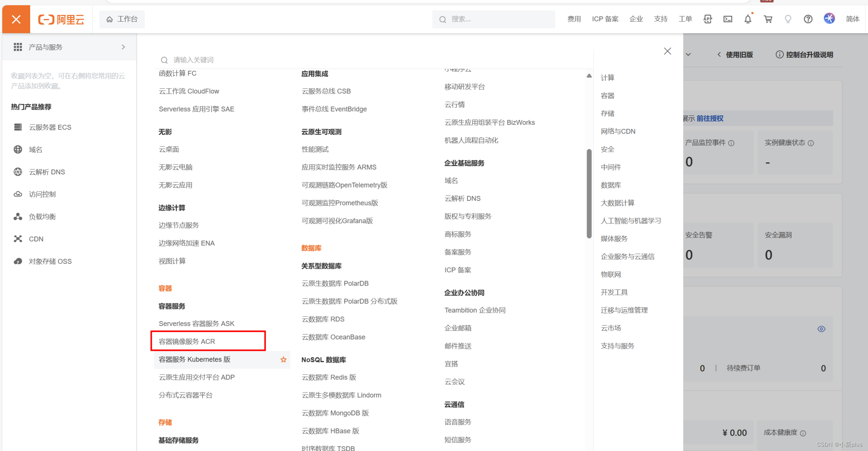Click info icon next to 实例健康状态
Screen dimensions: 868x451
[811, 143]
